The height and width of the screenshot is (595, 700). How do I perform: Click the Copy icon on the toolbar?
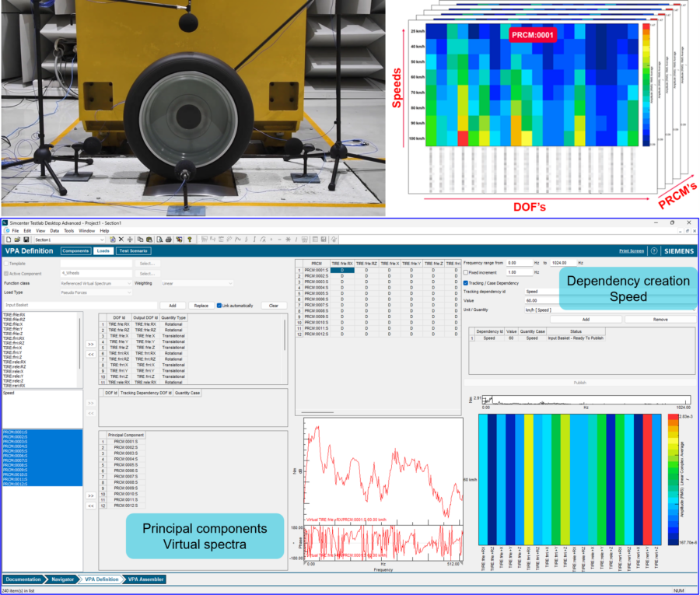click(140, 240)
